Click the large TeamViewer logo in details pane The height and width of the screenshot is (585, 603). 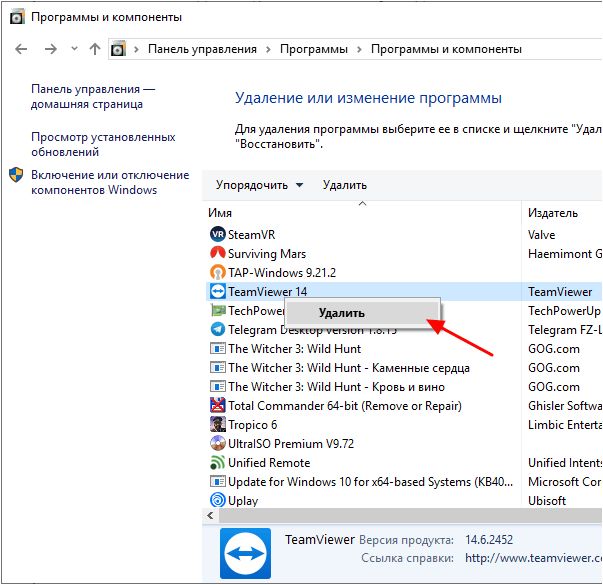[245, 553]
